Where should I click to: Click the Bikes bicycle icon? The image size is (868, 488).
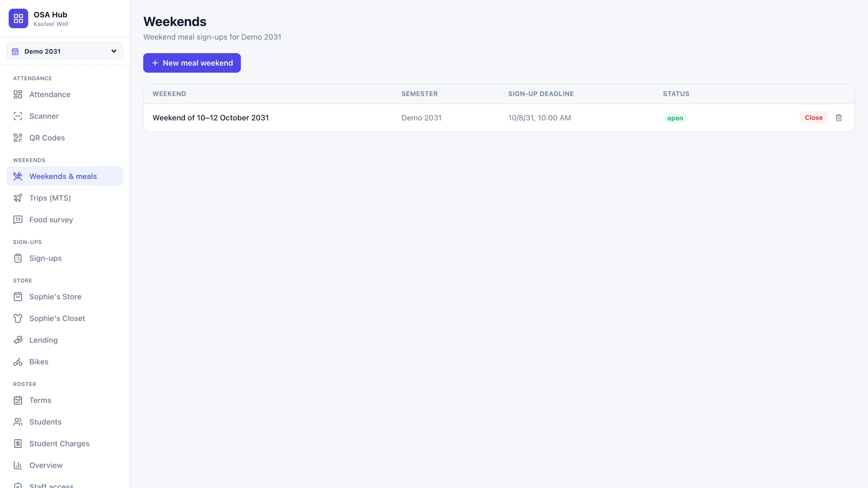18,362
